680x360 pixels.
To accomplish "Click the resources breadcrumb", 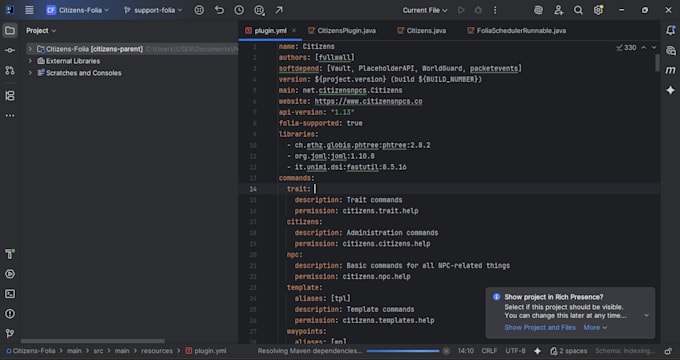I will pos(157,351).
